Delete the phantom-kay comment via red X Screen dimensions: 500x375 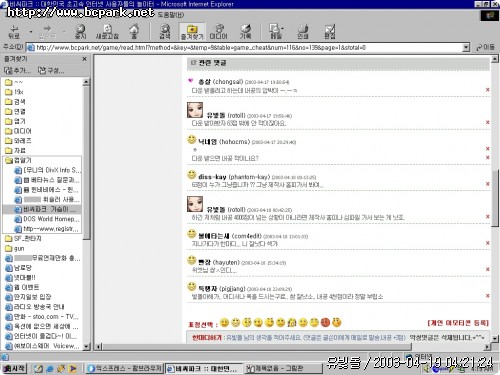[487, 184]
